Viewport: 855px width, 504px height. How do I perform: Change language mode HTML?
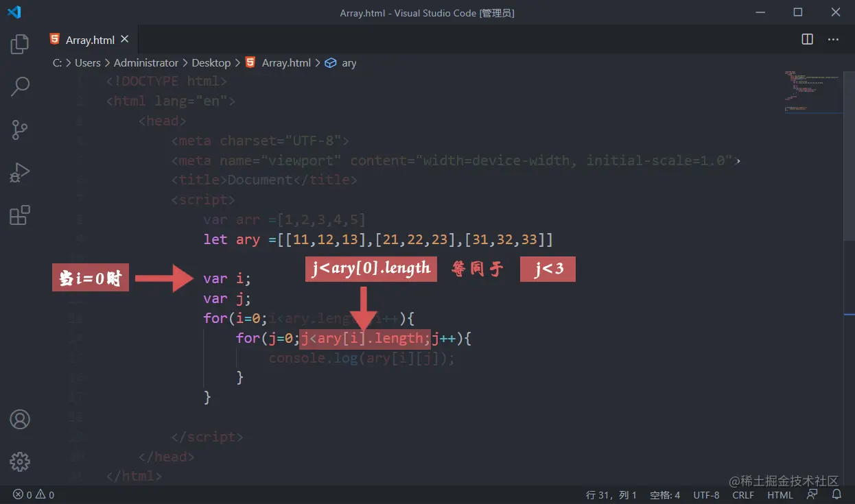780,494
